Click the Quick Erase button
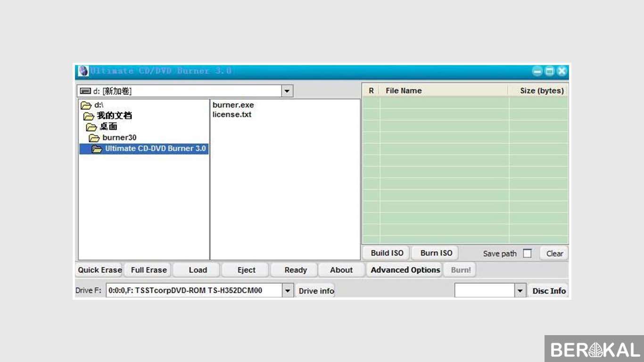The height and width of the screenshot is (362, 644). coord(99,270)
